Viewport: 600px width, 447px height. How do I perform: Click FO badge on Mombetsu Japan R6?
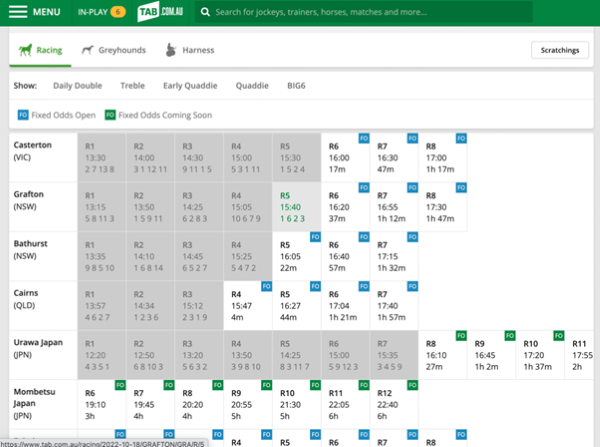(x=121, y=385)
